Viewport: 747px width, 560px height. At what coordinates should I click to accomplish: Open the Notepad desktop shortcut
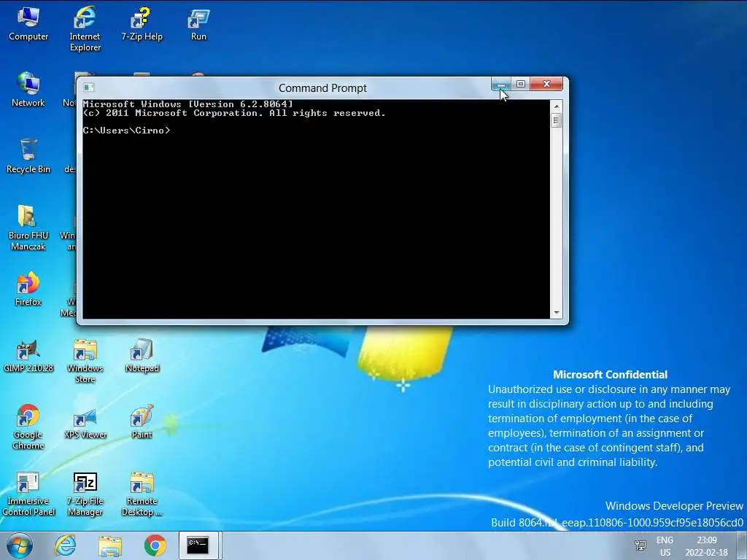142,356
